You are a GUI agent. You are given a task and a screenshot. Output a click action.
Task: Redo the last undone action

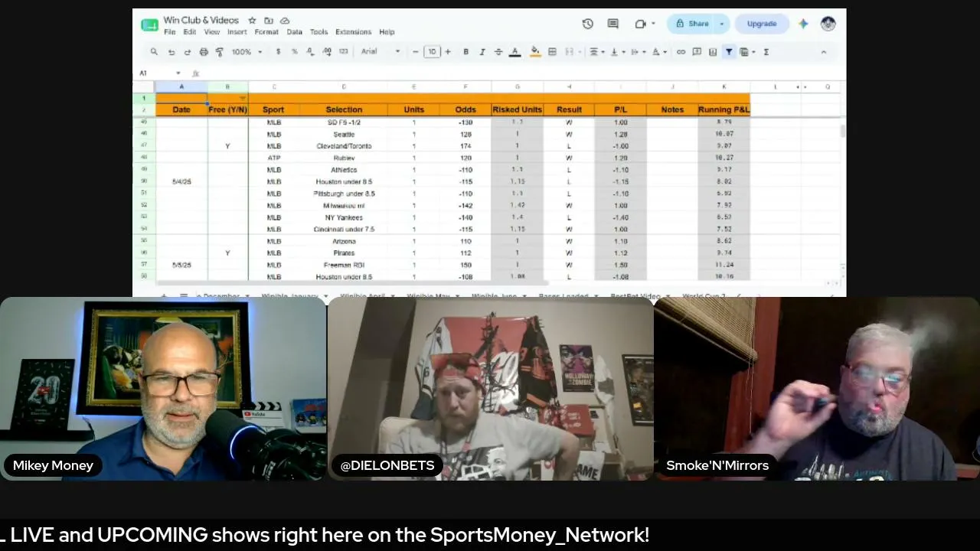[188, 52]
